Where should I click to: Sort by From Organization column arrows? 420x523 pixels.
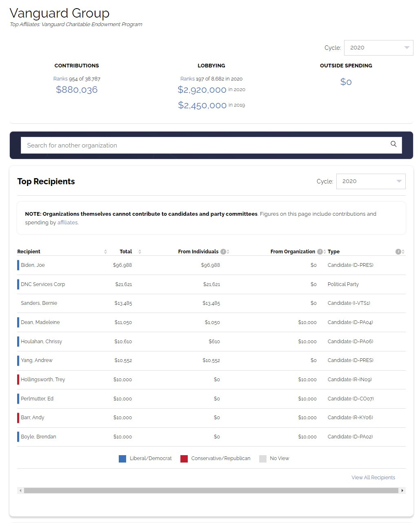click(x=324, y=252)
